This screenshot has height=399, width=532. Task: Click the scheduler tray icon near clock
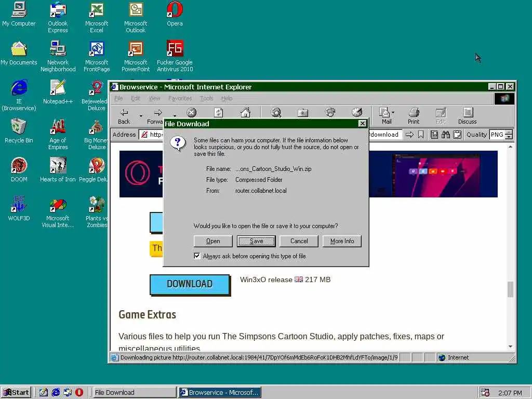click(485, 392)
